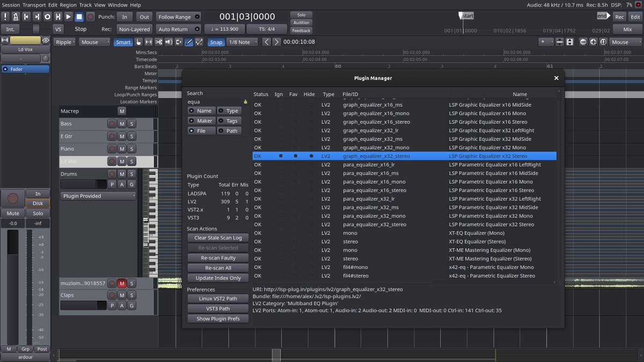
Task: Select the Range tool icon
Action: pos(149,42)
